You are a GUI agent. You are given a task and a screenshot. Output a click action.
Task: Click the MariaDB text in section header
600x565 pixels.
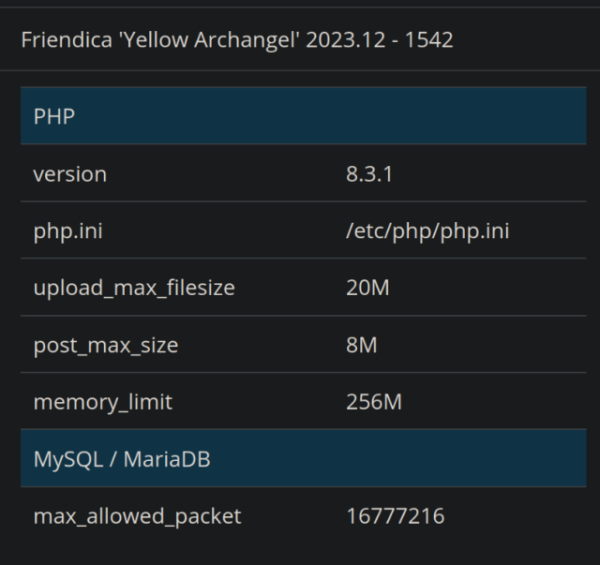pos(167,459)
